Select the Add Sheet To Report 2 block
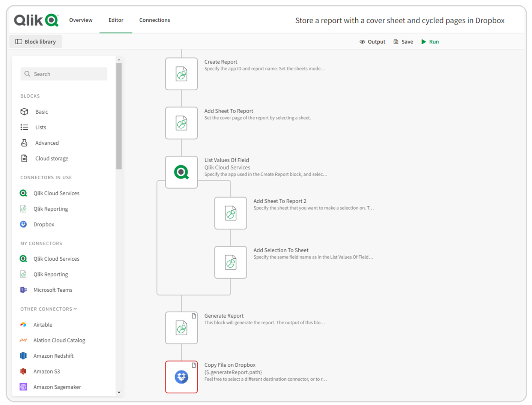The image size is (532, 405). [231, 213]
